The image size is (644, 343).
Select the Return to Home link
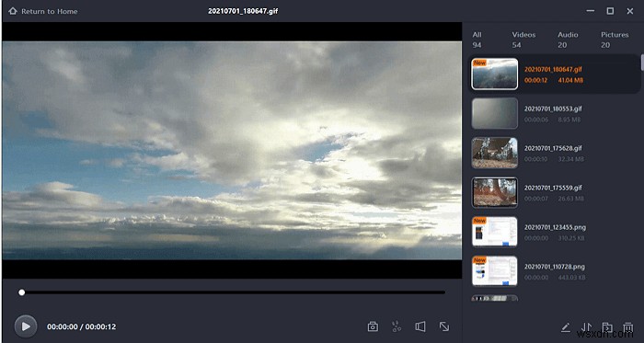click(x=50, y=11)
